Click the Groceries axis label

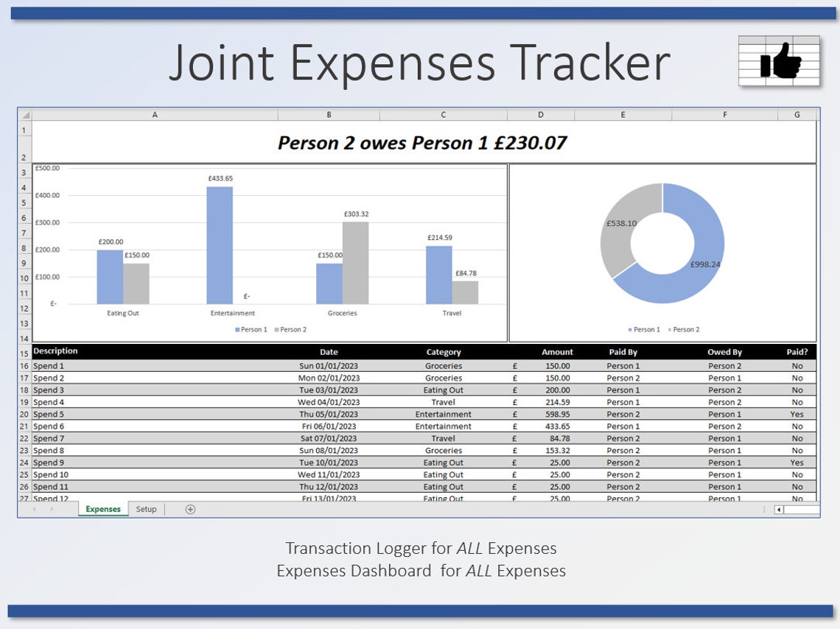coord(343,313)
